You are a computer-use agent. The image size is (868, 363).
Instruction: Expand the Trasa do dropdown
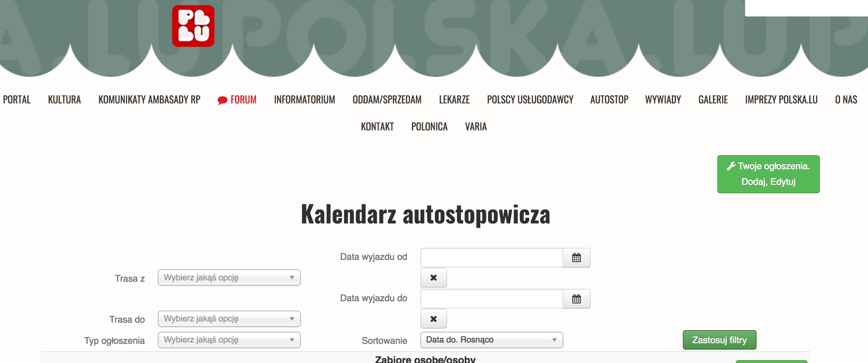click(x=229, y=318)
